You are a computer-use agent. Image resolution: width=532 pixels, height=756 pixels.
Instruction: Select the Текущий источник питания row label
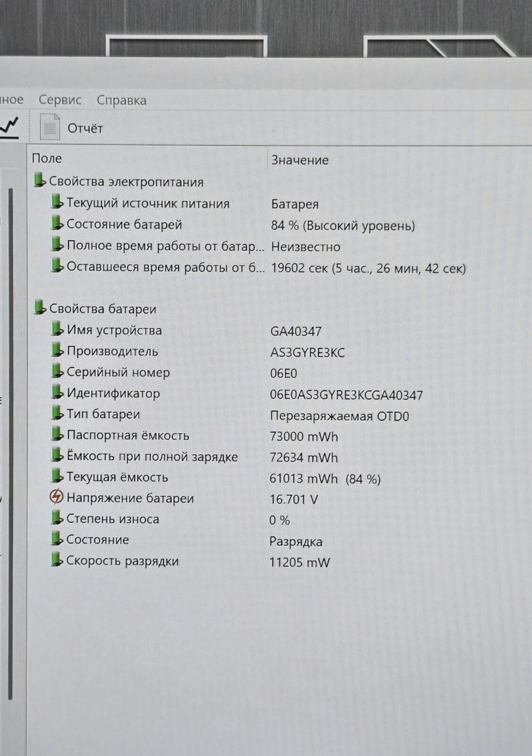click(x=148, y=204)
